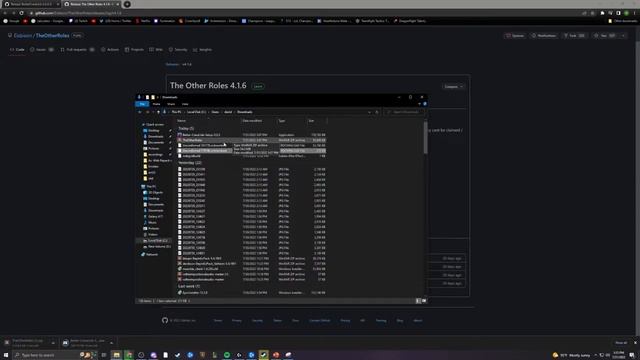Open the Projects tab on GitHub
Screen dimensions: 640x360
click(134, 50)
